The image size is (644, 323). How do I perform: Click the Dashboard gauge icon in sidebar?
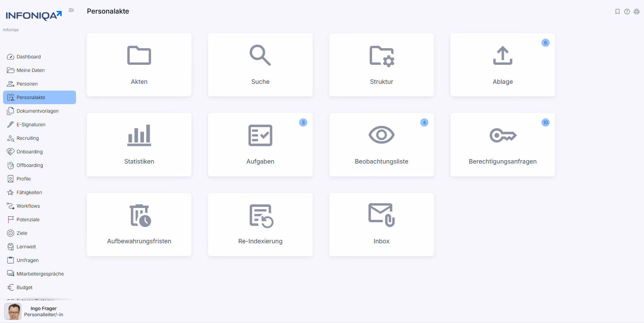click(11, 57)
